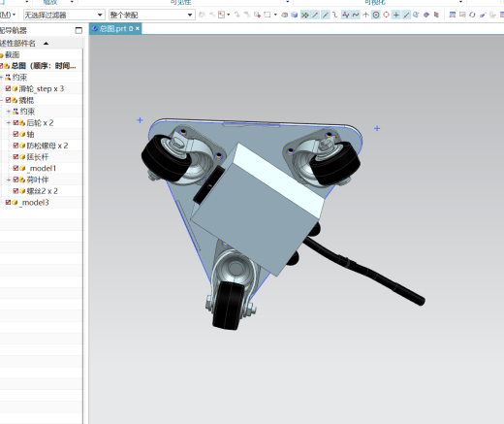Image resolution: width=504 pixels, height=424 pixels.
Task: Expand the 荷叶伴 subassembly node
Action: [x=9, y=179]
